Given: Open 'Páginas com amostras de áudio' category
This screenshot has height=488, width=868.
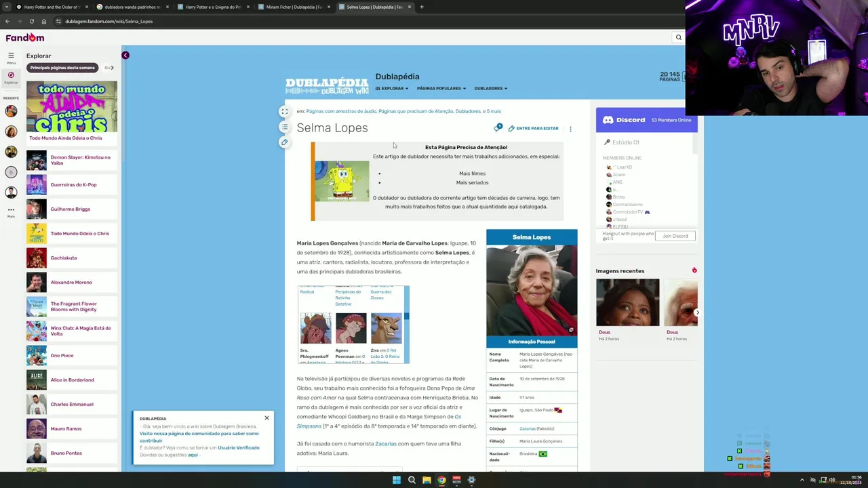Looking at the screenshot, I should click(341, 111).
